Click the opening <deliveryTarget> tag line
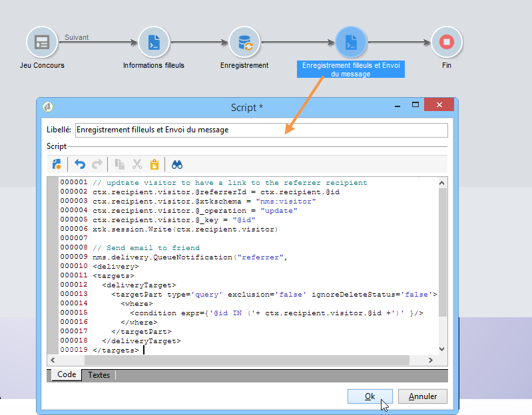The height and width of the screenshot is (415, 532). coord(139,285)
